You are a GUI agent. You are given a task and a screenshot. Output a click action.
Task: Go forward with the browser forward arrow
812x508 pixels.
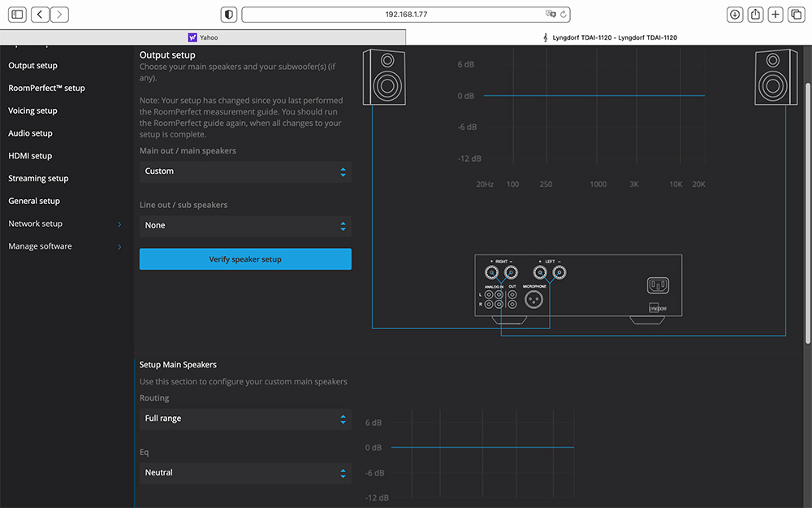point(59,15)
